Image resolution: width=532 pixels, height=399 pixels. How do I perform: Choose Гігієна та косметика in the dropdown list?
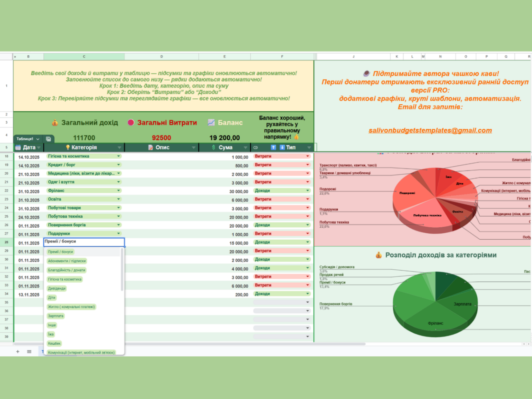(x=65, y=279)
